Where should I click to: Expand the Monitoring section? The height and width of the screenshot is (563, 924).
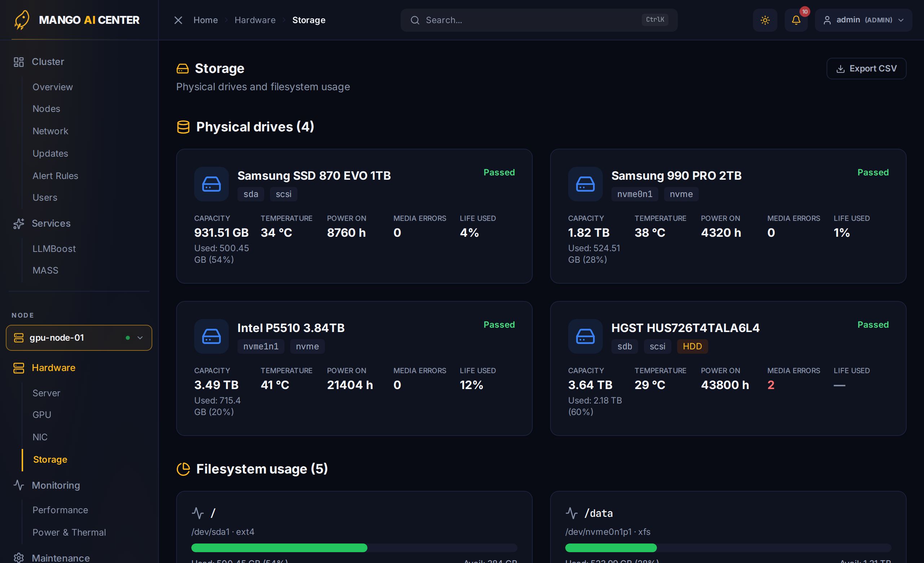(x=56, y=486)
